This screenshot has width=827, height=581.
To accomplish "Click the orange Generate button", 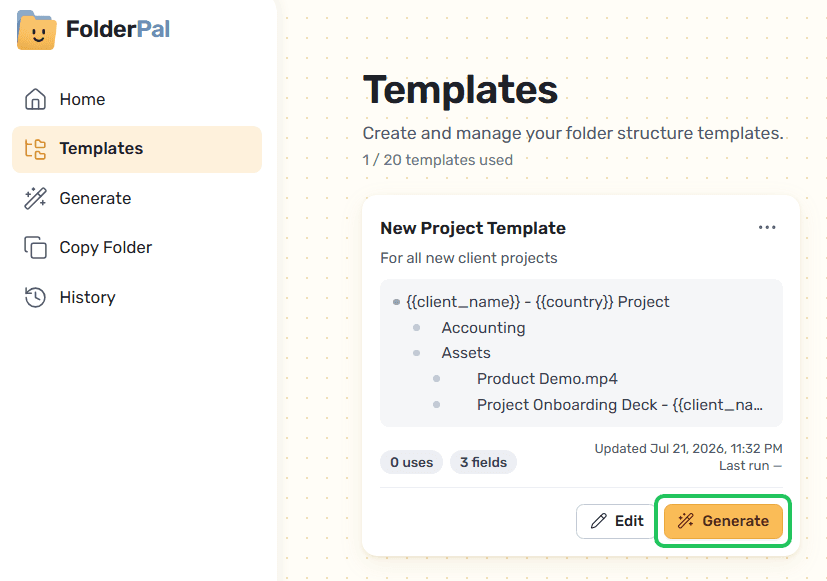I will click(x=723, y=521).
